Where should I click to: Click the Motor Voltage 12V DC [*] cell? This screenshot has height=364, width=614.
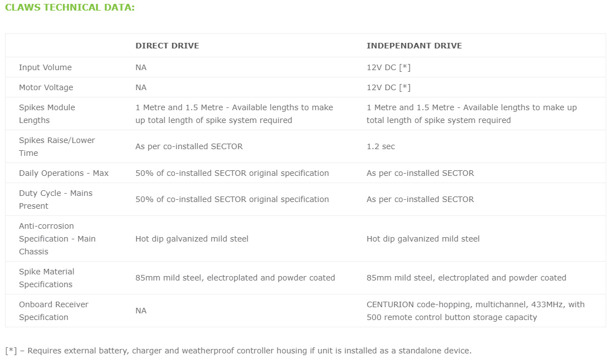388,87
